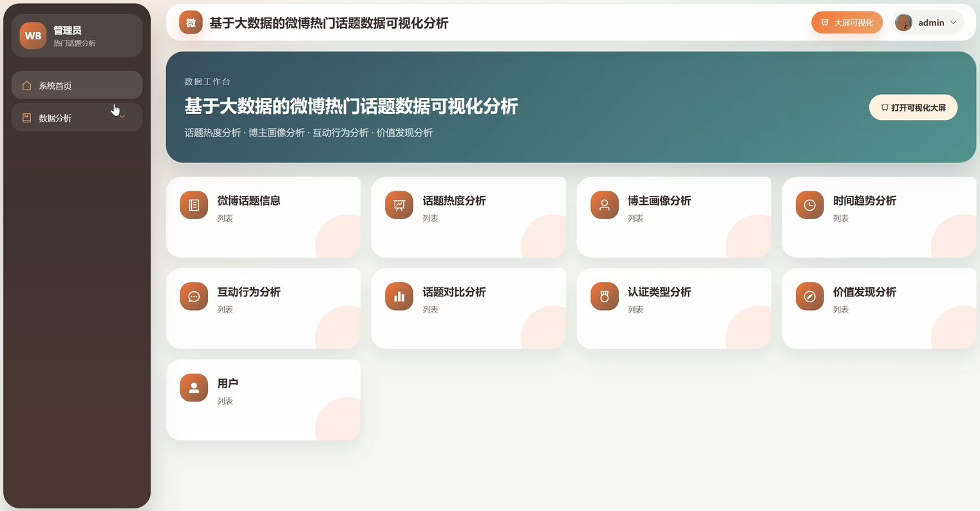This screenshot has width=980, height=511.
Task: Open the 时间趋势分析 card title
Action: tap(865, 200)
